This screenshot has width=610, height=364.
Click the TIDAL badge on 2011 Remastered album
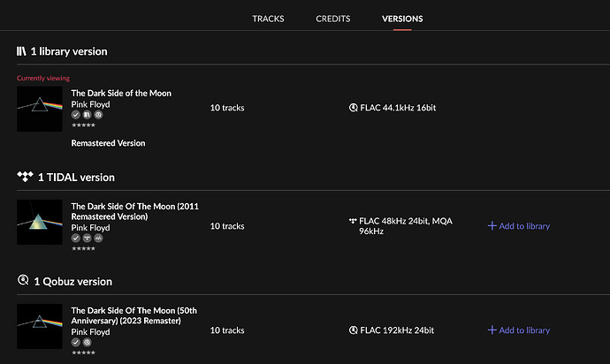tap(88, 238)
